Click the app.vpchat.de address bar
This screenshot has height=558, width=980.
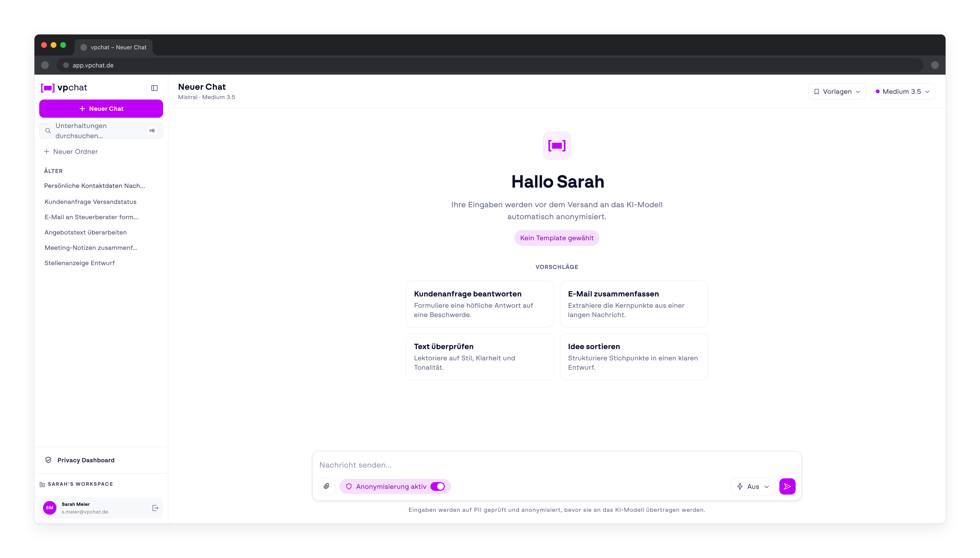pos(490,65)
